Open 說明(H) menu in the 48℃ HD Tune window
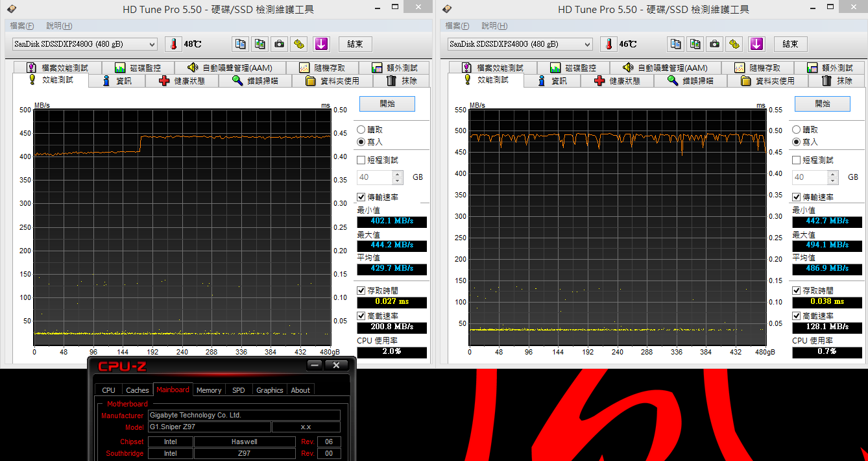This screenshot has height=461, width=868. click(59, 26)
